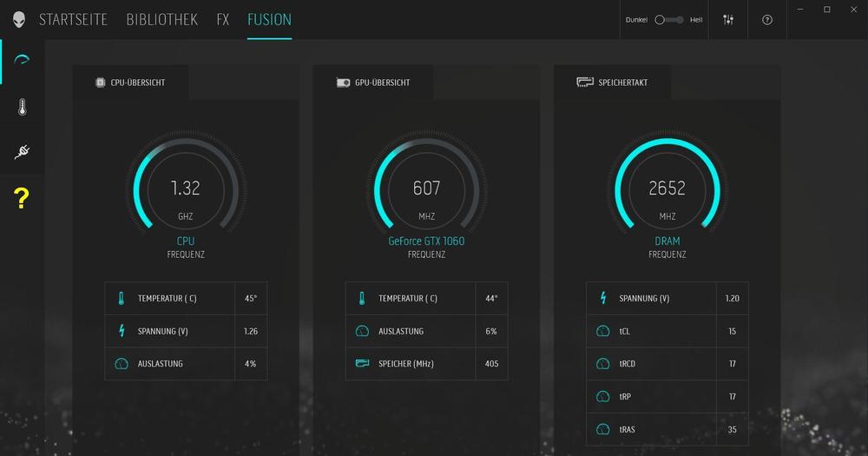Image resolution: width=868 pixels, height=456 pixels.
Task: Toggle the Dunkel/Hell theme switch
Action: 669,20
